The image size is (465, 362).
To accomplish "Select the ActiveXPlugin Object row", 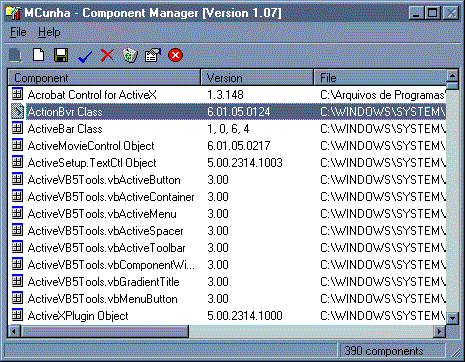I will click(x=227, y=316).
